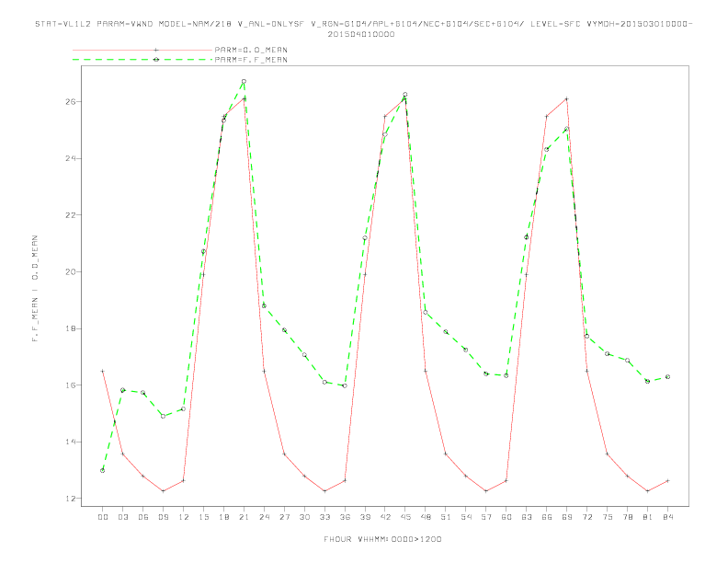728x563 pixels.
Task: Click the x-axis tick label 54
Action: [x=466, y=517]
